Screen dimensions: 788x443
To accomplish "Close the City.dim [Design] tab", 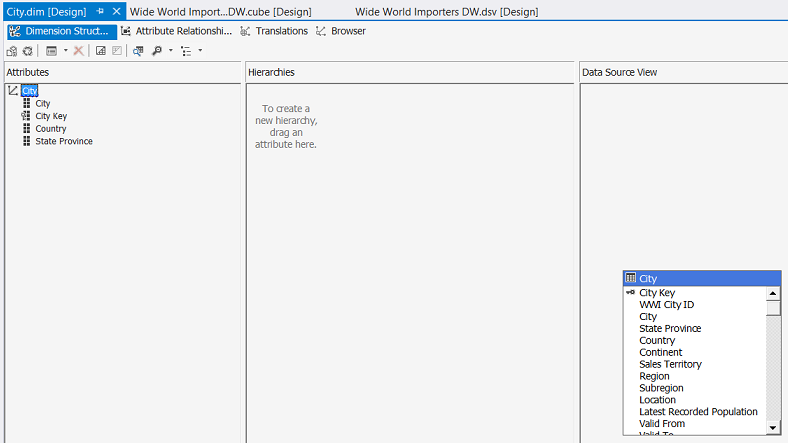I will [117, 11].
